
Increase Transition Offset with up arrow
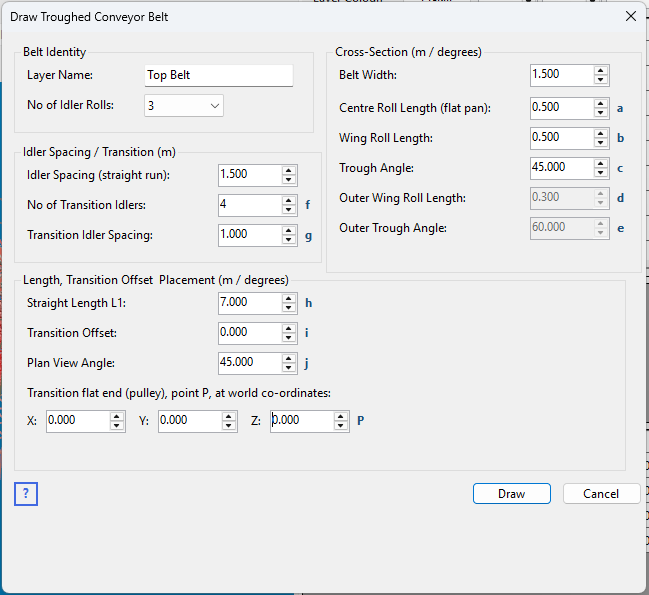[289, 328]
